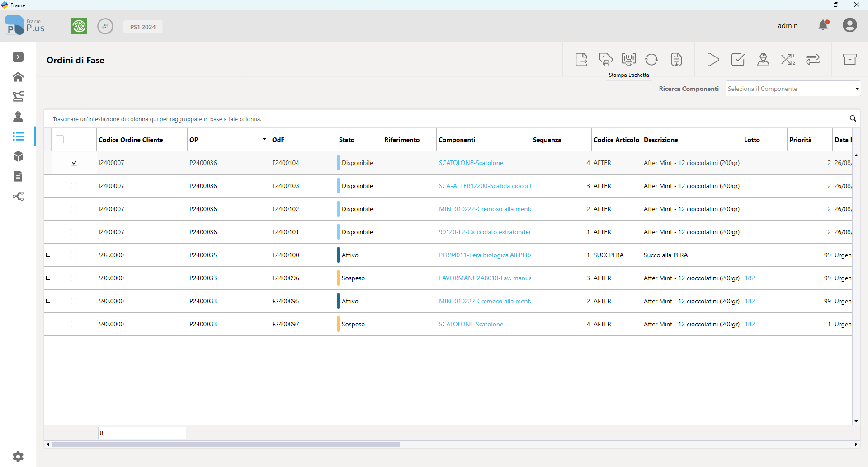The image size is (868, 467).
Task: Click the archive box toolbar icon
Action: [850, 60]
